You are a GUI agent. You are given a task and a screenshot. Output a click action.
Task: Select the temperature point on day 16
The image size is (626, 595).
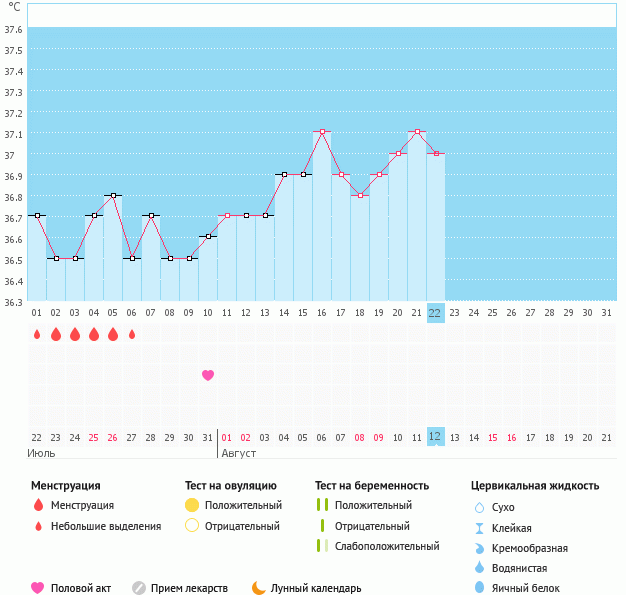pyautogui.click(x=322, y=132)
